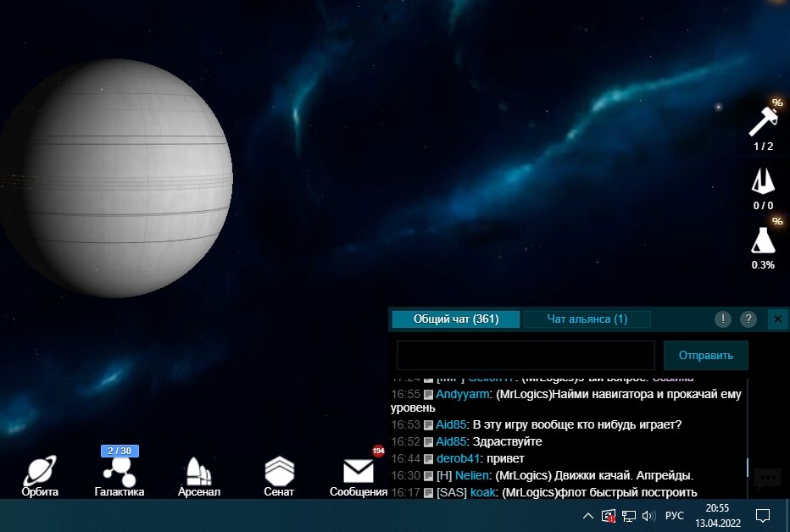Click РУС language indicator
790x532 pixels.
675,515
